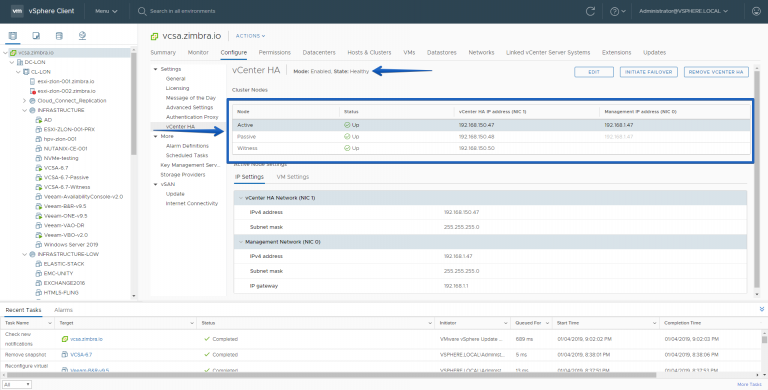Screen dimensions: 768x390
Task: Open the Menu dropdown in header
Action: (x=106, y=11)
